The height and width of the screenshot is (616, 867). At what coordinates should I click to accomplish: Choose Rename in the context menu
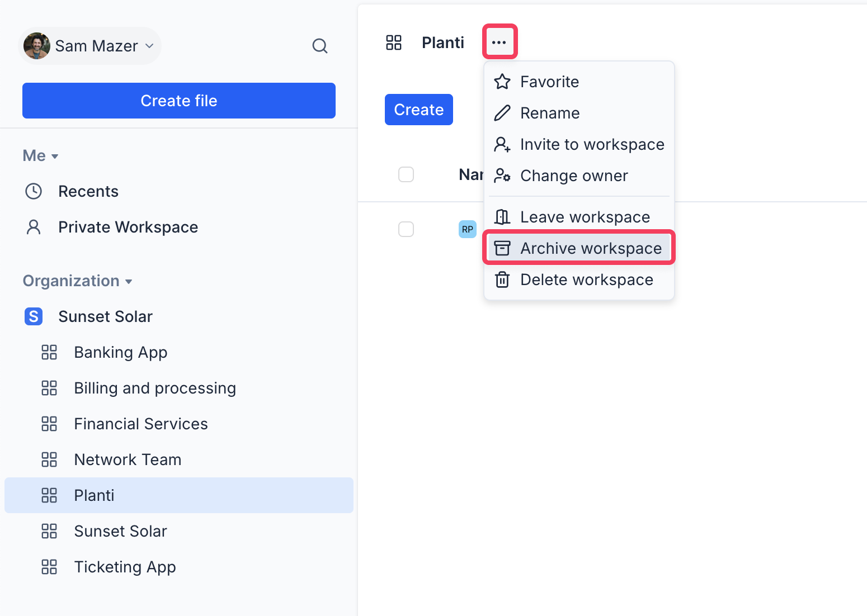[x=549, y=113]
